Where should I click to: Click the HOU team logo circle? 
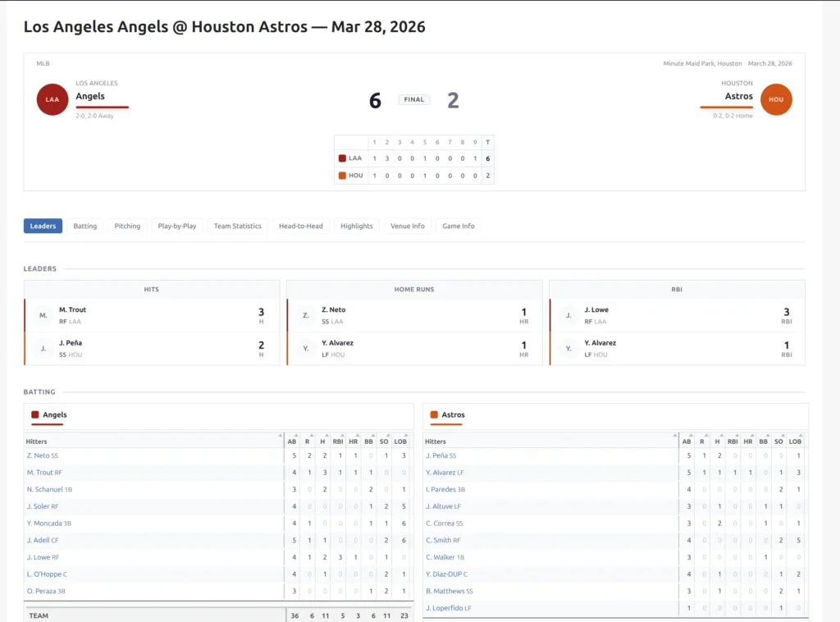pos(776,99)
